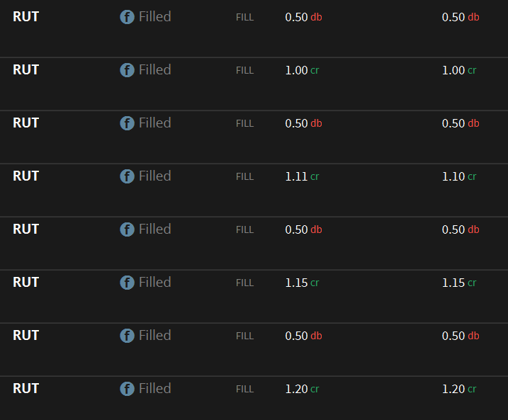The height and width of the screenshot is (420, 508).
Task: Select the left 0.50 db price in the topmost row
Action: click(303, 17)
